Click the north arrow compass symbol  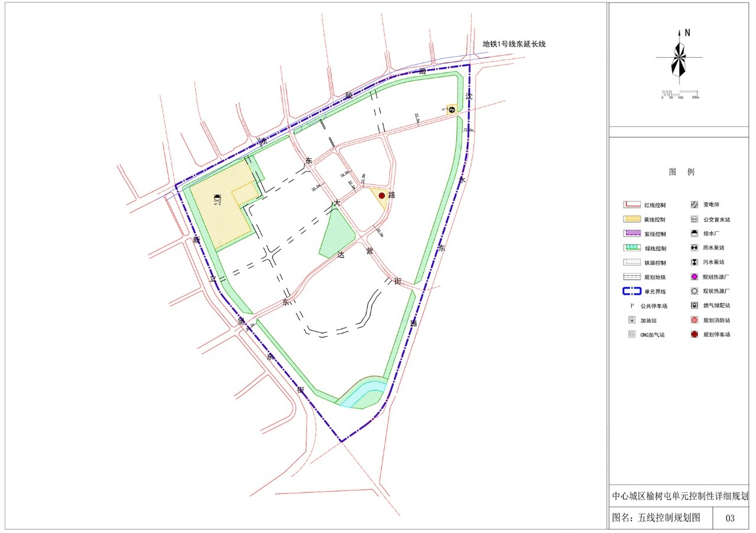(x=679, y=57)
